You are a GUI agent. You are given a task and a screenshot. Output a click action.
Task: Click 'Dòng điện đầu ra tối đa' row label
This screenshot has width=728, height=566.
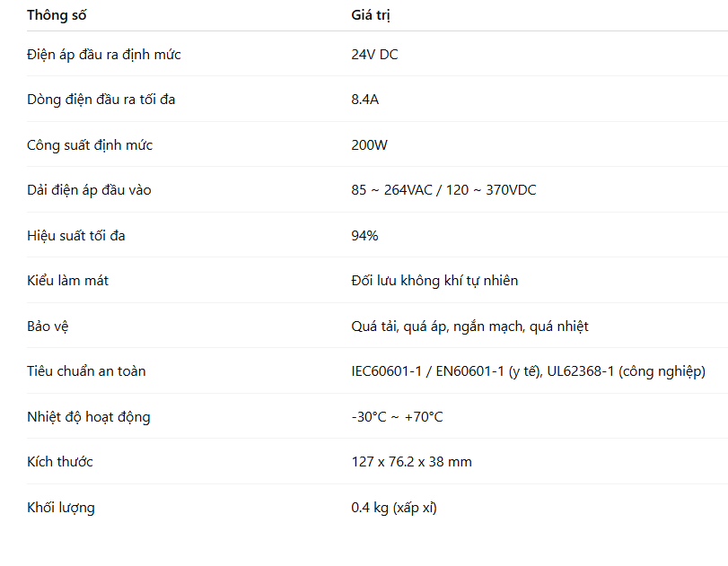[x=101, y=100]
